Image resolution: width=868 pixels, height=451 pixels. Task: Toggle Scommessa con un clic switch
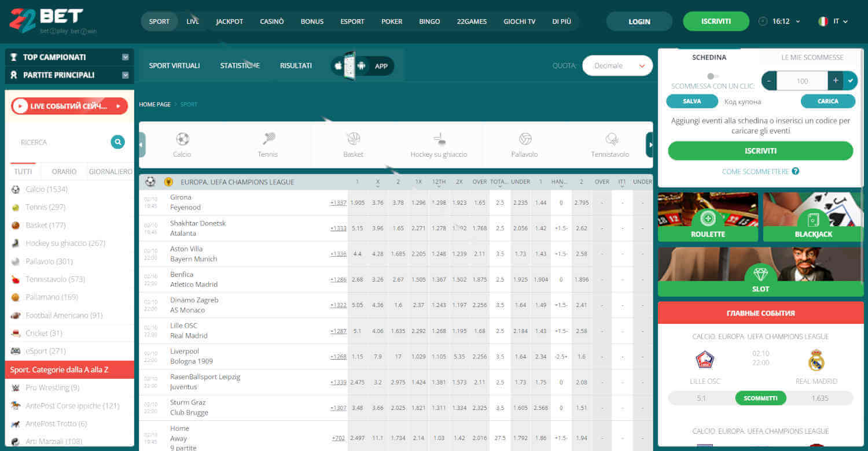pyautogui.click(x=713, y=76)
